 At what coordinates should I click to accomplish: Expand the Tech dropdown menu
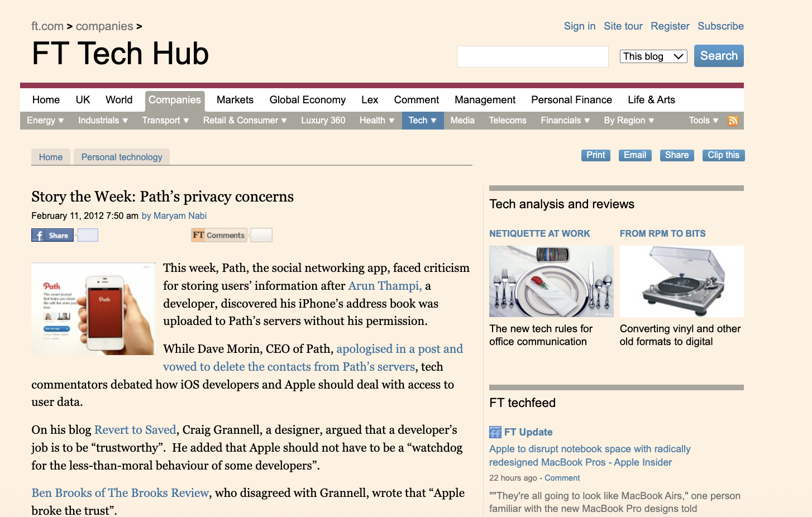point(422,120)
